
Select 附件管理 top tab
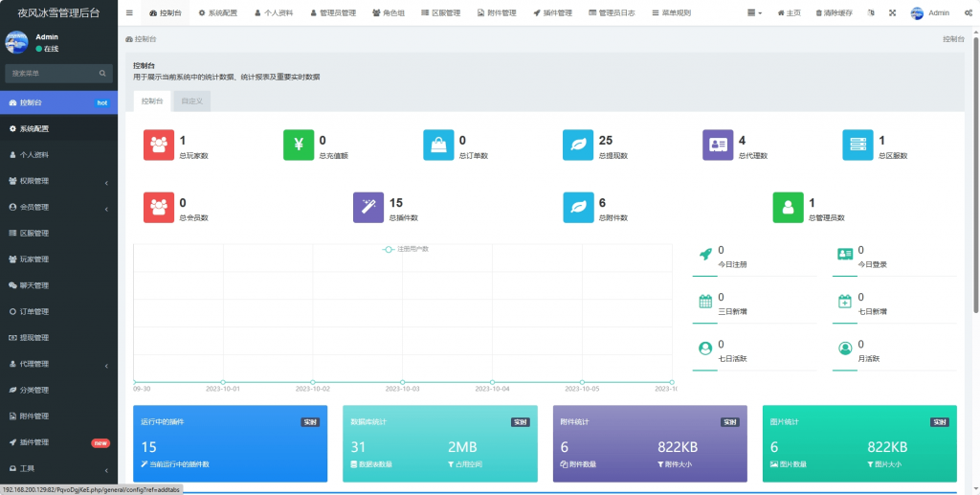(x=497, y=12)
